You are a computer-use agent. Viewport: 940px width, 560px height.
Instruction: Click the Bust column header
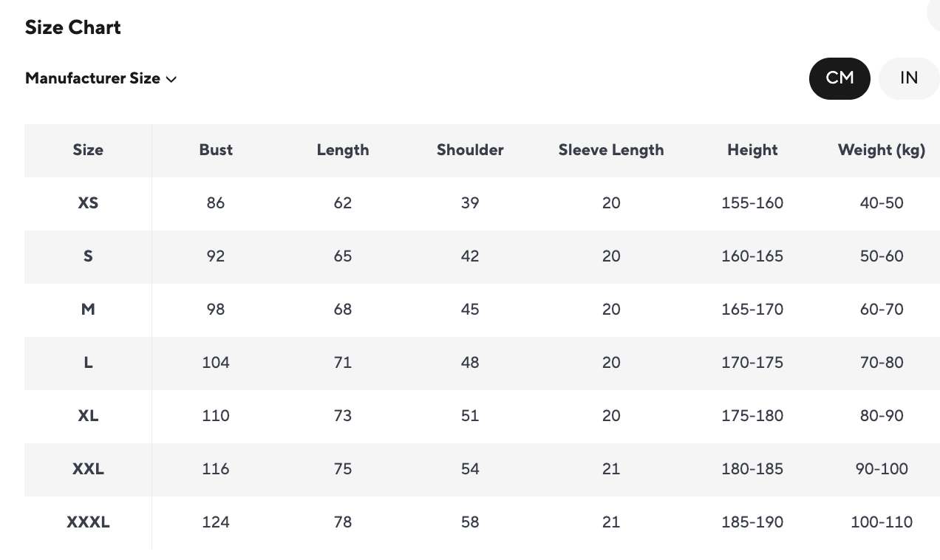216,150
